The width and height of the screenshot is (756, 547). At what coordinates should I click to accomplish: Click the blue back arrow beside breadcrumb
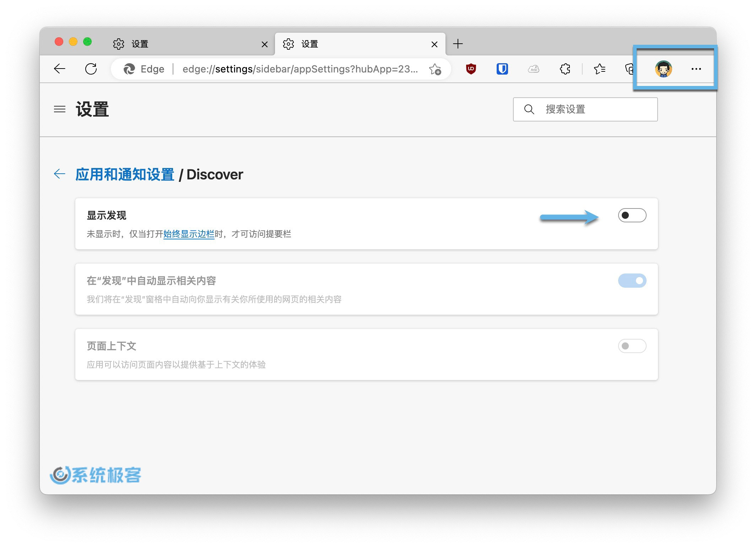pyautogui.click(x=60, y=174)
